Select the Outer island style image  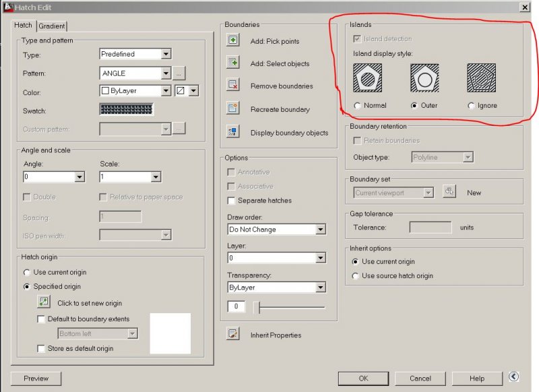(x=424, y=78)
